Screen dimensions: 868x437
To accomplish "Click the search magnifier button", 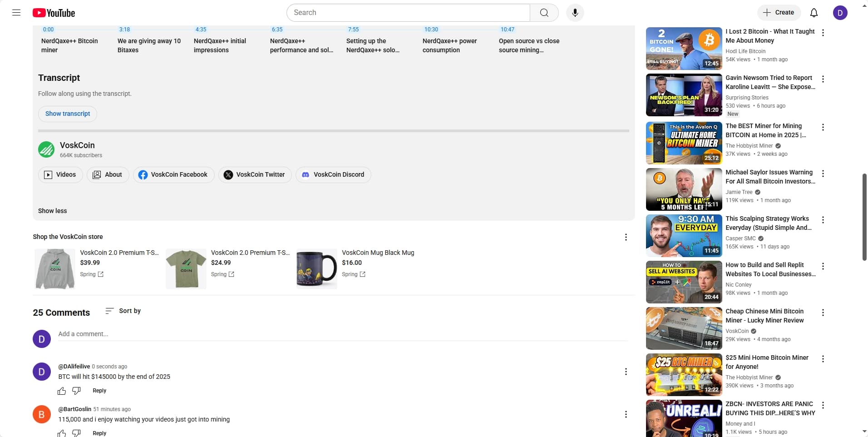I will click(544, 13).
